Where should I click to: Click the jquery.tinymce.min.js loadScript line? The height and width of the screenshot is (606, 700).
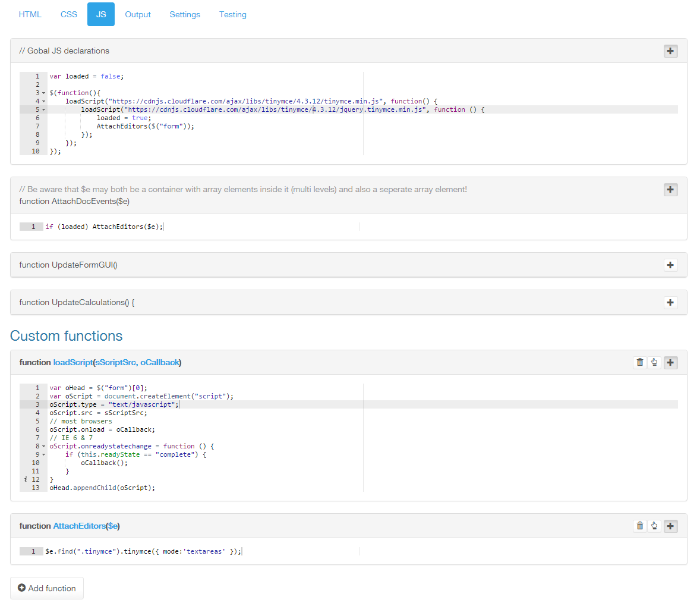(283, 109)
